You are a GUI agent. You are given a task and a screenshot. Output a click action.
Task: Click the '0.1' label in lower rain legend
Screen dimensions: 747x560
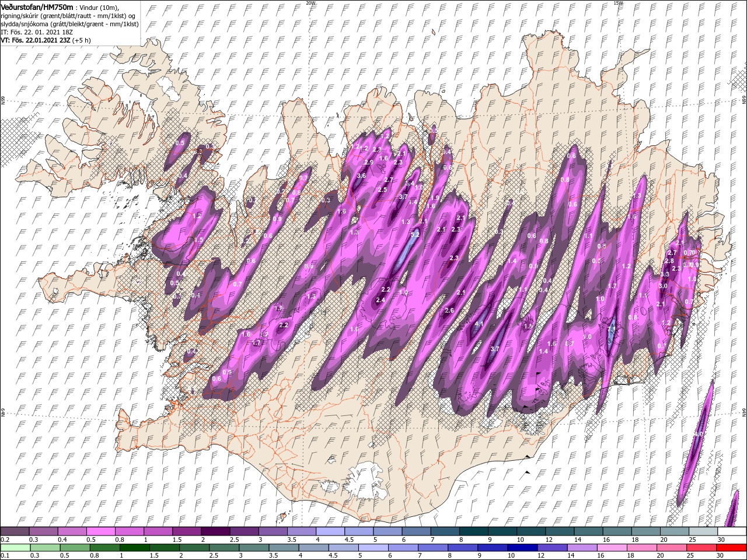click(4, 556)
